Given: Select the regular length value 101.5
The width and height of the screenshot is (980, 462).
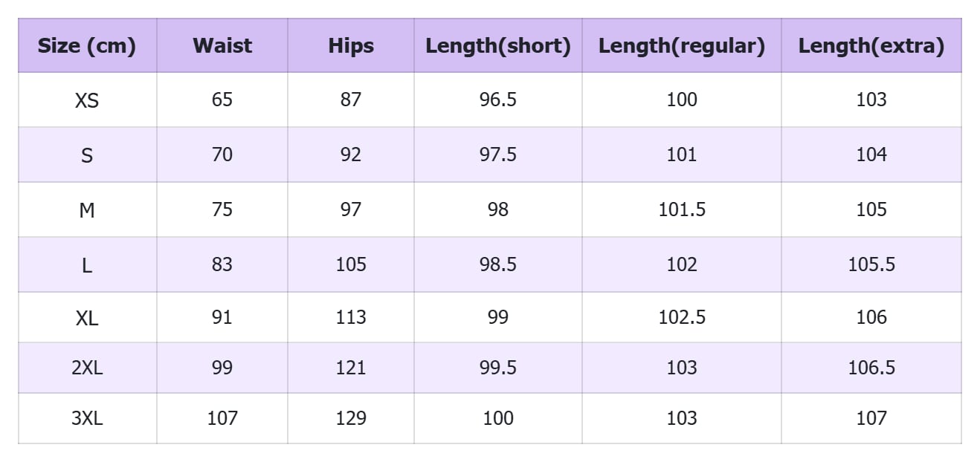Looking at the screenshot, I should pos(681,209).
